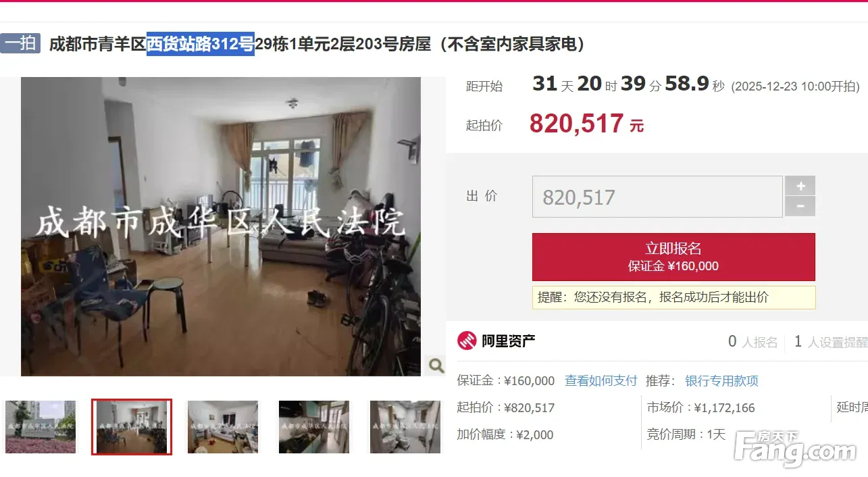Focus the 出价 bid amount input field
The width and height of the screenshot is (868, 477).
pyautogui.click(x=657, y=197)
